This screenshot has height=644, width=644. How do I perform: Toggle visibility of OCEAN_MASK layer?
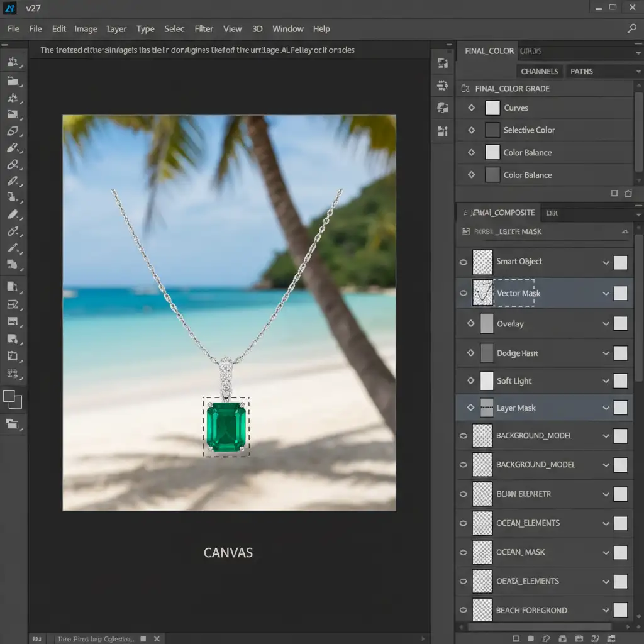tap(464, 552)
